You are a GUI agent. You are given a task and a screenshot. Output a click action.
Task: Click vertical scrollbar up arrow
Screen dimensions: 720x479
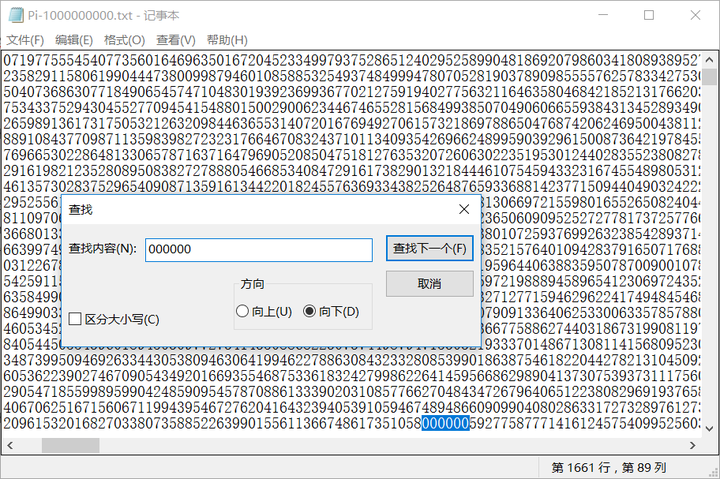[x=709, y=58]
